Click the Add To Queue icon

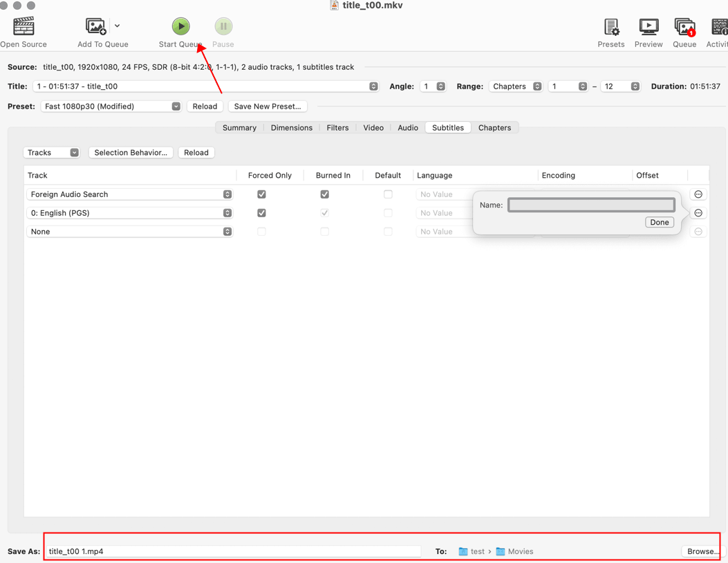click(x=95, y=27)
